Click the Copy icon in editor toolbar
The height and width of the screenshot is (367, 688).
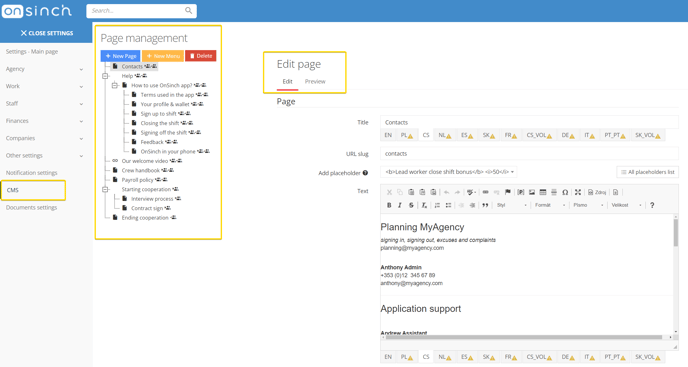click(x=400, y=192)
